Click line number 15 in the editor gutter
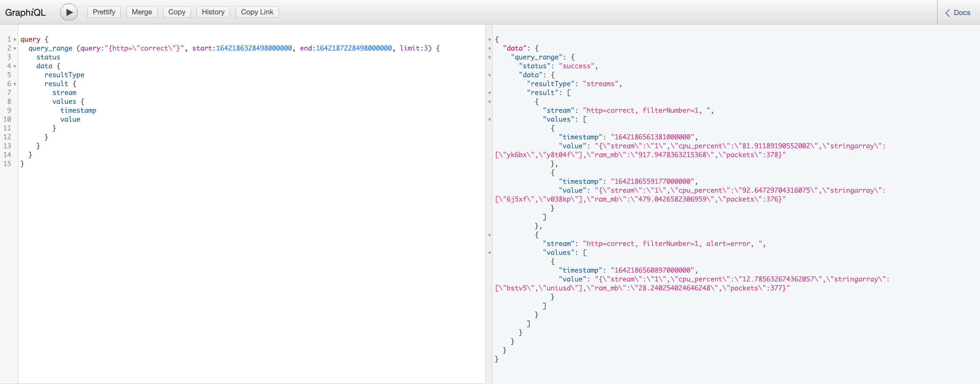Screen dimensions: 980x384 click(x=7, y=164)
